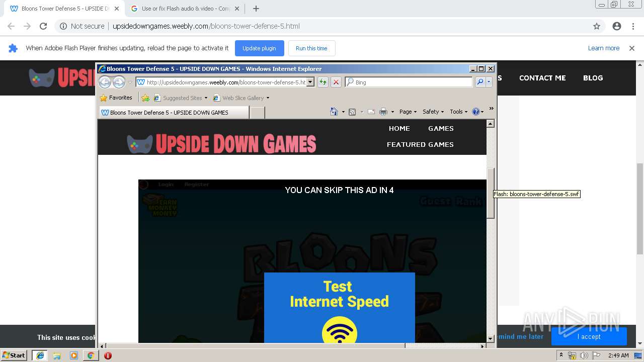Click IE Print icon

[383, 112]
